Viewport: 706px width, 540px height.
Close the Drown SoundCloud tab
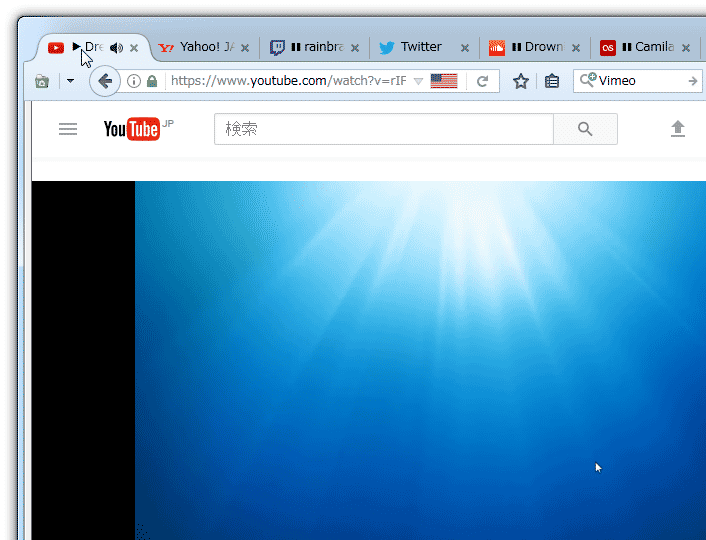[x=575, y=48]
